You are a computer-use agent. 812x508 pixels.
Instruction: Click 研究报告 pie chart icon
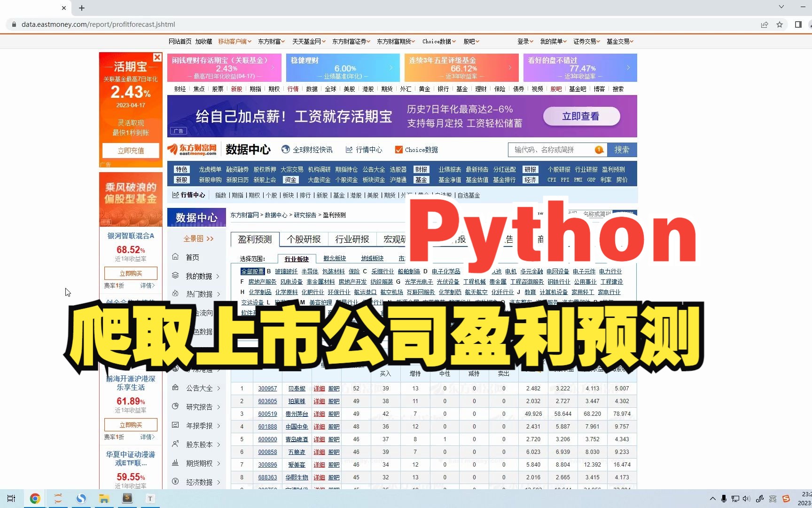(175, 406)
